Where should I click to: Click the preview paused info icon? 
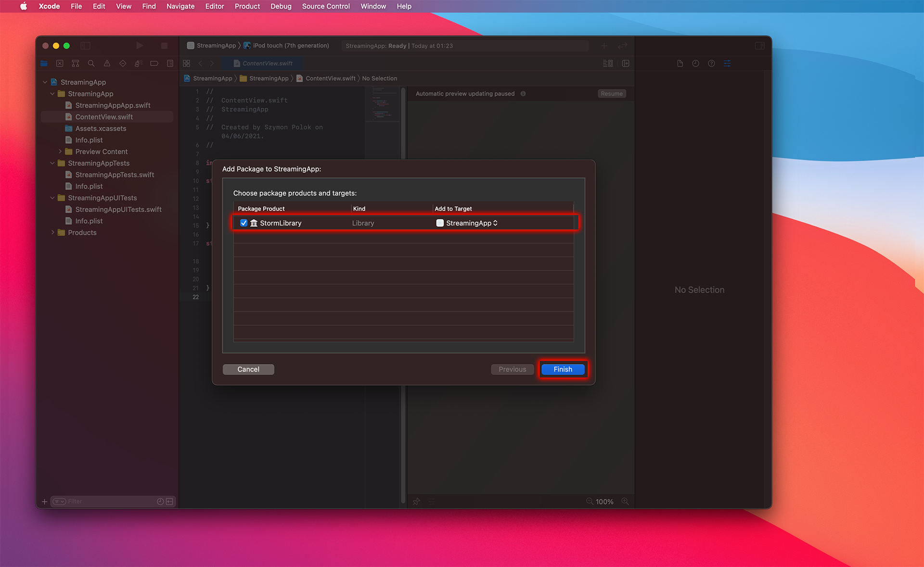(523, 94)
